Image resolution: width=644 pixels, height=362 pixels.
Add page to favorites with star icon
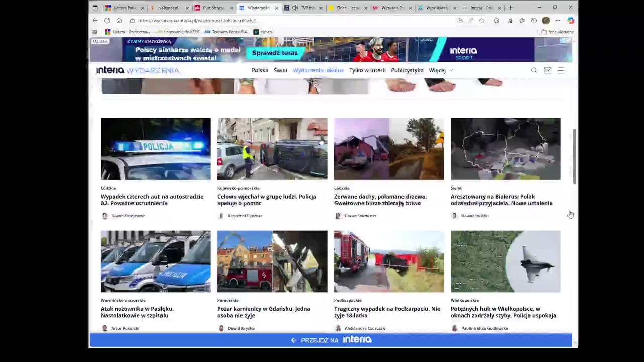(481, 21)
